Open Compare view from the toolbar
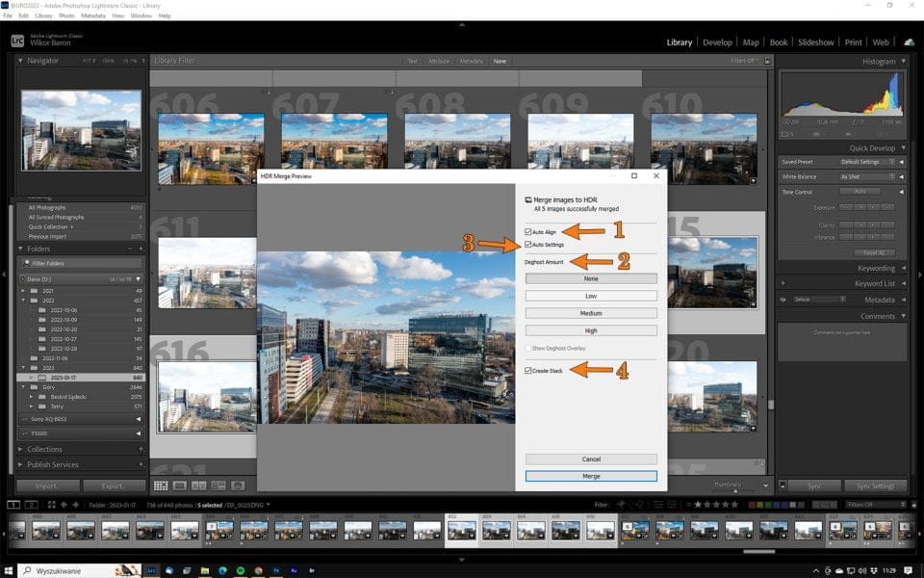Image resolution: width=924 pixels, height=578 pixels. click(199, 485)
